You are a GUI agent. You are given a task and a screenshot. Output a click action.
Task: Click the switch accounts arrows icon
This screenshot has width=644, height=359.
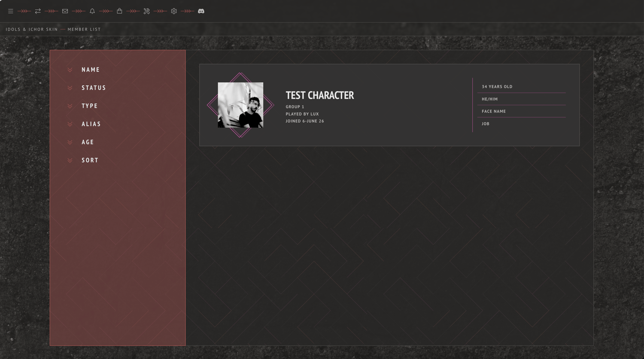pos(38,11)
